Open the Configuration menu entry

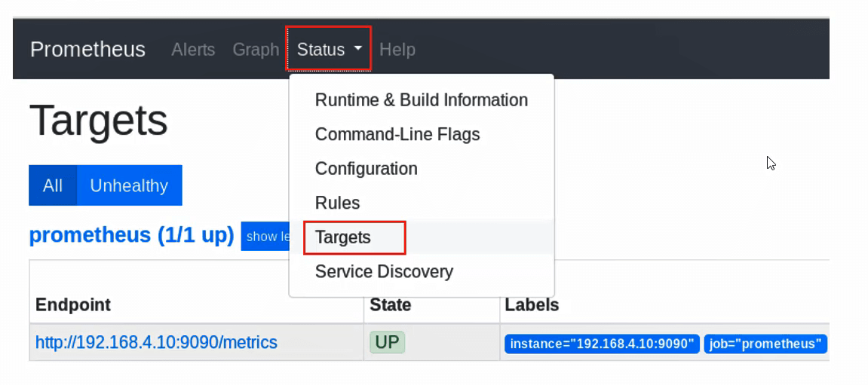pos(422,169)
